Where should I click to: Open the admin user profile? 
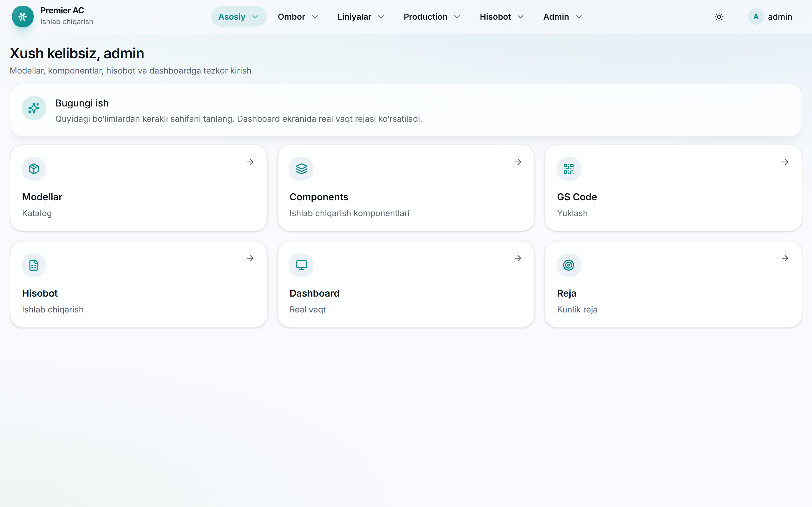pyautogui.click(x=770, y=16)
